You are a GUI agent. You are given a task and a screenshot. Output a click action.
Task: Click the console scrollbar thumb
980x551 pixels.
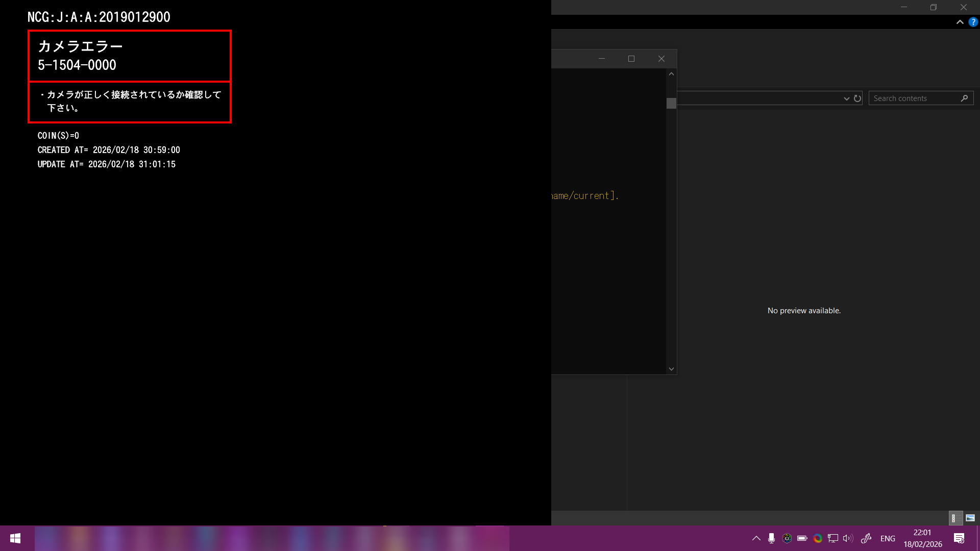(x=671, y=103)
